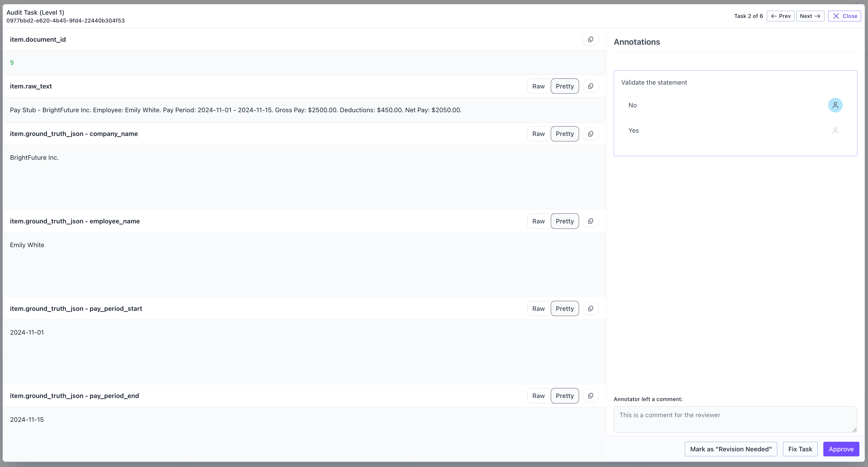Copy the item.raw_text content
This screenshot has height=467, width=868.
tap(590, 86)
